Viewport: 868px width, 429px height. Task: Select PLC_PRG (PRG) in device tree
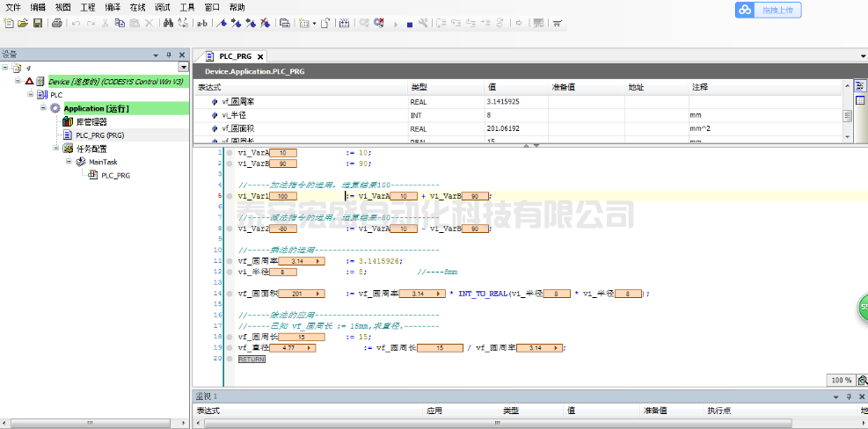point(98,135)
